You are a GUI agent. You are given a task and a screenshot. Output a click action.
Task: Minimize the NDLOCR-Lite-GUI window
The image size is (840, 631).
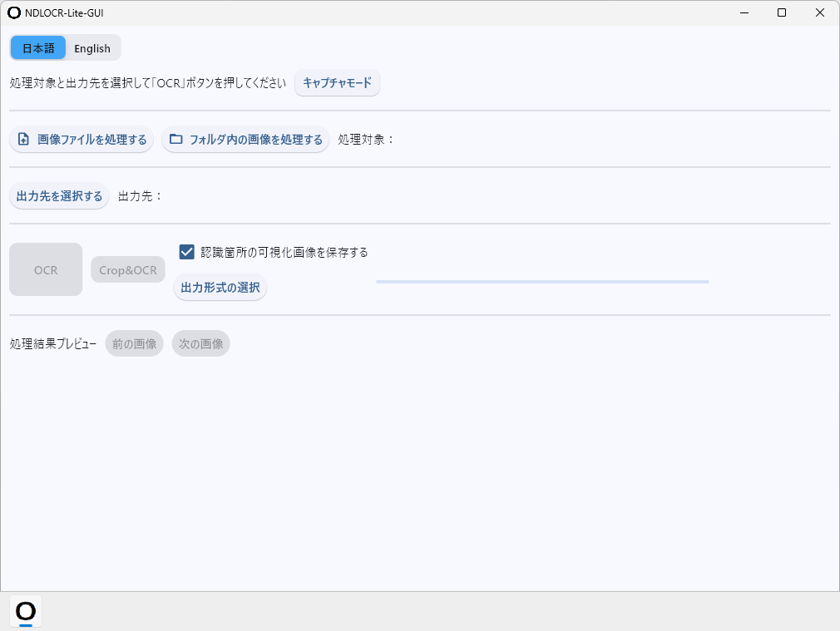click(743, 13)
